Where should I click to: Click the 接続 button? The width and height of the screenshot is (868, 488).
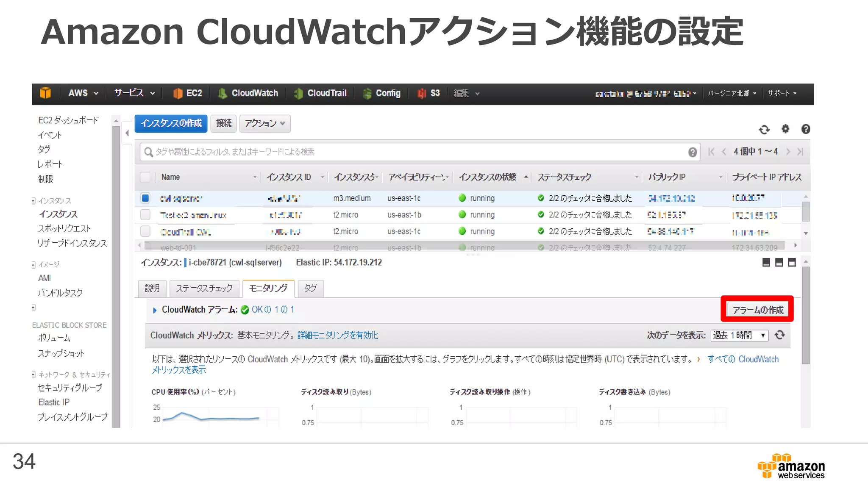coord(223,124)
